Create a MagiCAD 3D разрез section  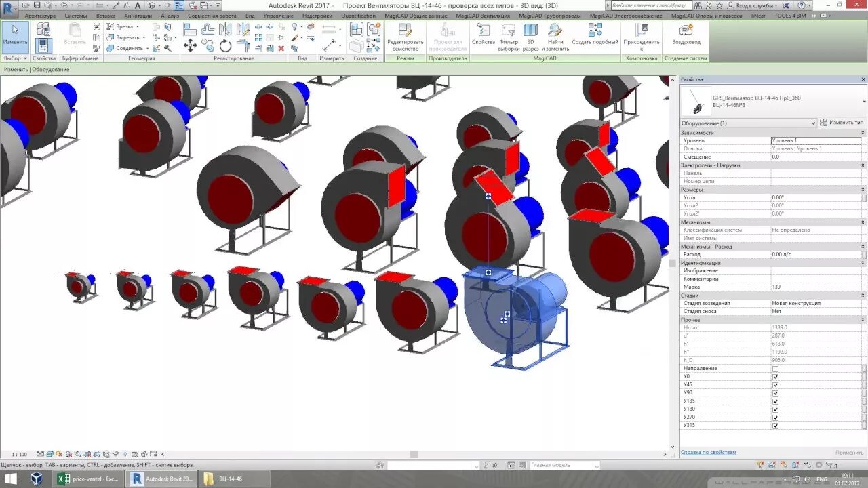(x=531, y=37)
